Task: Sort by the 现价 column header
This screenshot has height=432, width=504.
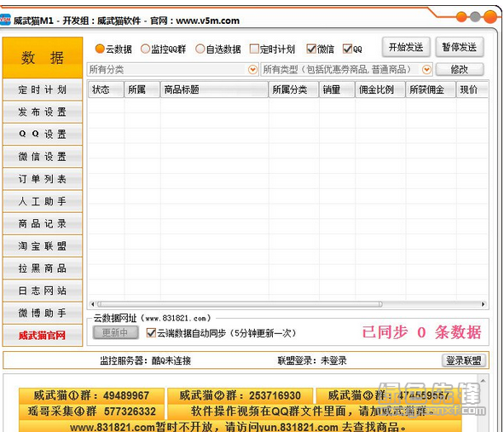Action: click(x=472, y=89)
